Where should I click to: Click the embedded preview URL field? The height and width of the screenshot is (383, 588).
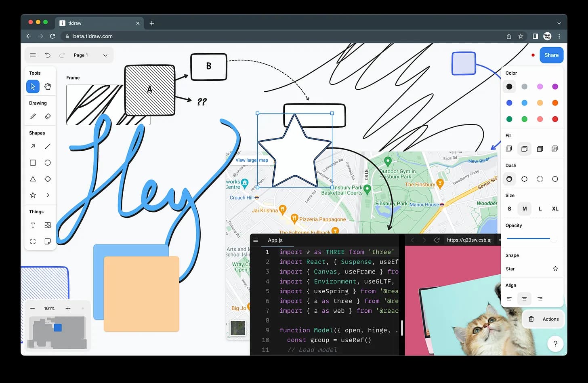point(469,240)
